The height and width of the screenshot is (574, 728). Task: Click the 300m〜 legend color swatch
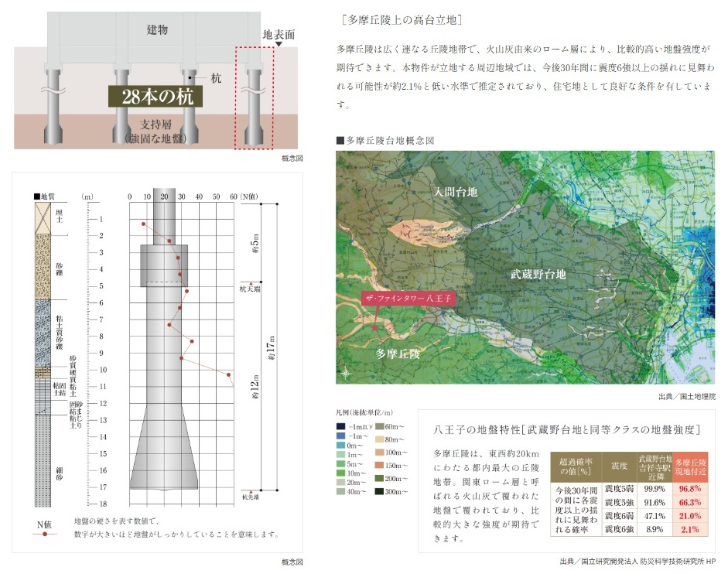pos(381,490)
